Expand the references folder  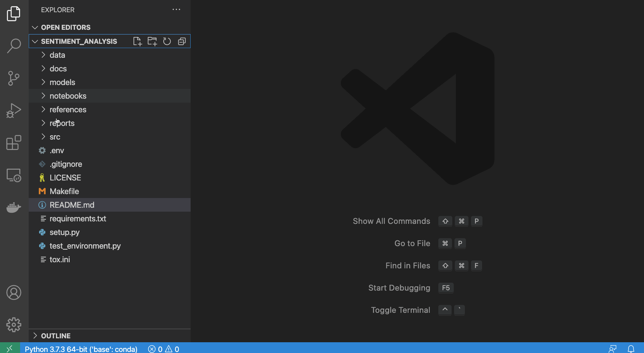pyautogui.click(x=109, y=109)
